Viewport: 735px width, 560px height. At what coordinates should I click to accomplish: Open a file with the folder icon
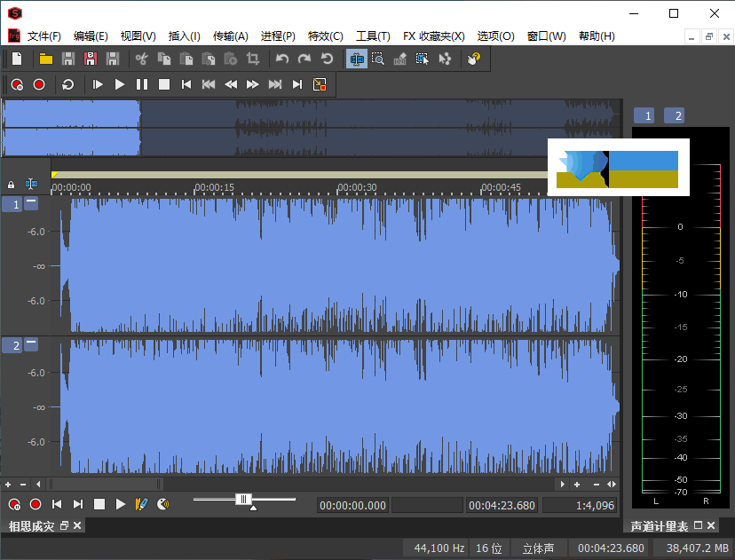(45, 59)
